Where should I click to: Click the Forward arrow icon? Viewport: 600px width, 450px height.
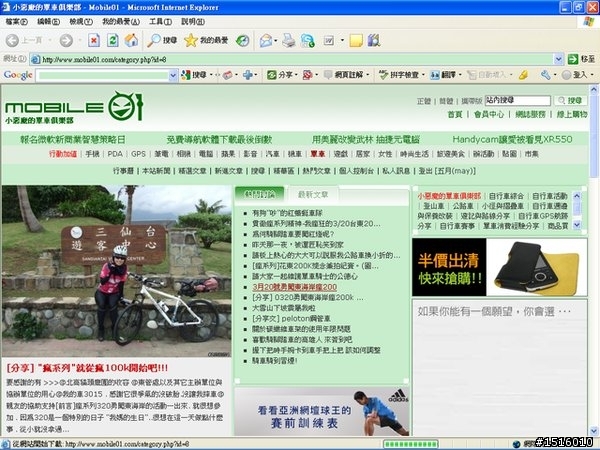(66, 40)
